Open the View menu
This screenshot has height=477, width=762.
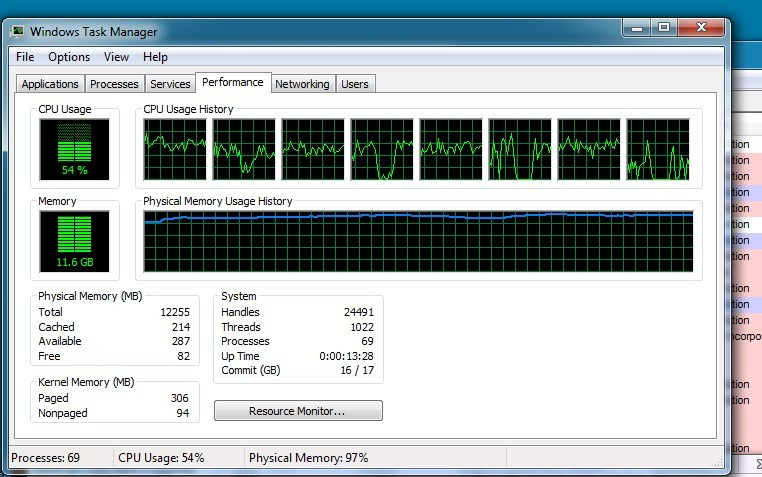[116, 57]
